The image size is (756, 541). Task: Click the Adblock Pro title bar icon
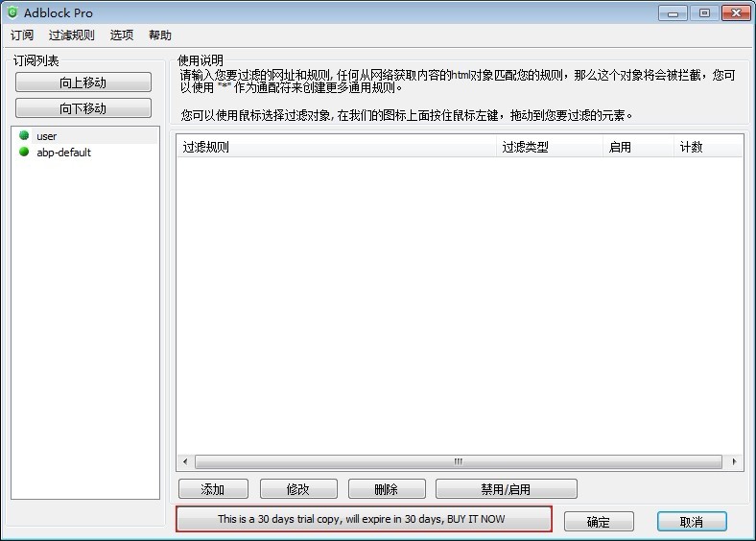[x=12, y=12]
